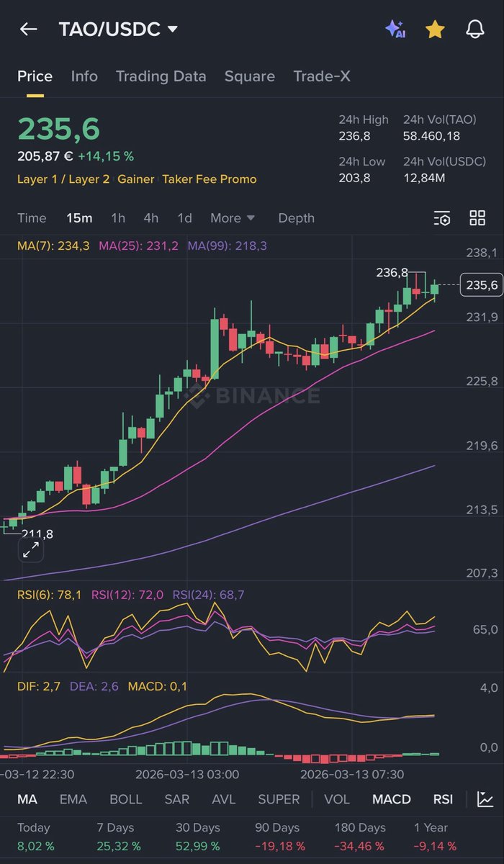Expand the More timeframes dropdown

click(x=233, y=218)
